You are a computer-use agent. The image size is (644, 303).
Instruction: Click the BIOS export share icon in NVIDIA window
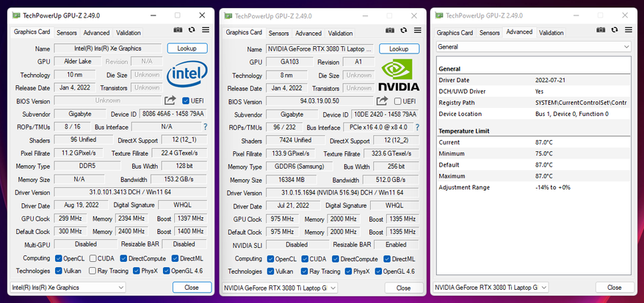pos(382,101)
